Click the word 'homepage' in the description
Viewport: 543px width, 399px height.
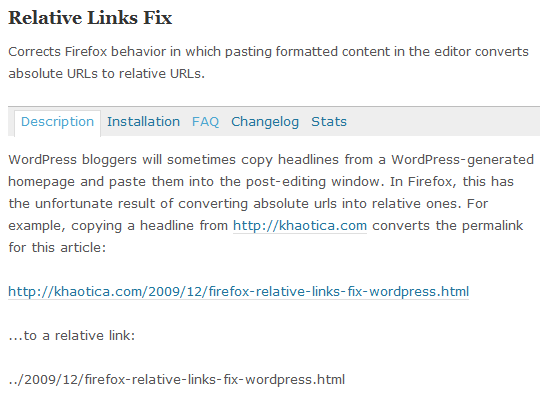pyautogui.click(x=42, y=182)
